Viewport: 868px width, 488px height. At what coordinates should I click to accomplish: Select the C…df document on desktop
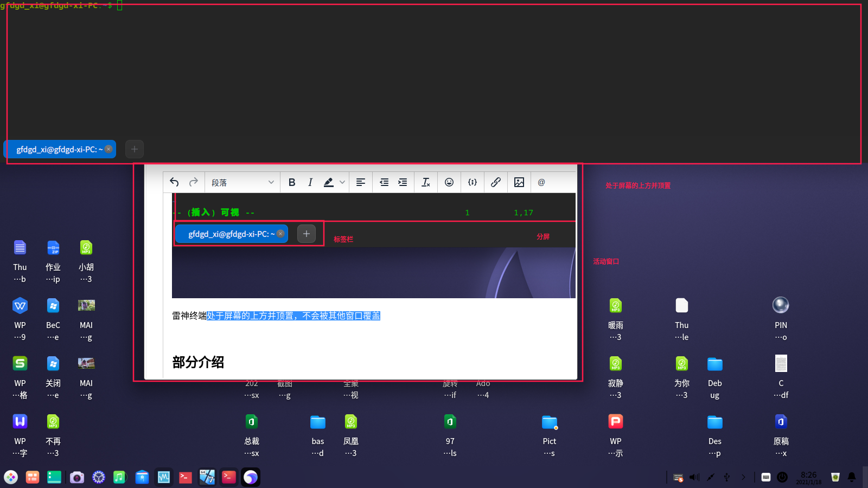tap(781, 377)
